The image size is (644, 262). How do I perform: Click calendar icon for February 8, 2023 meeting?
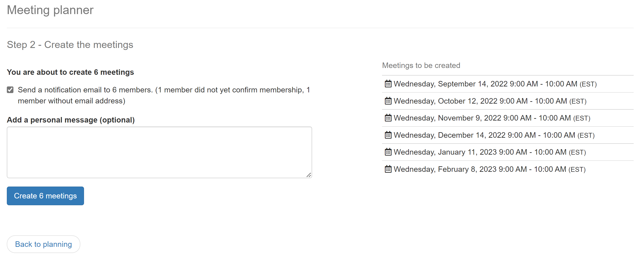pyautogui.click(x=388, y=169)
